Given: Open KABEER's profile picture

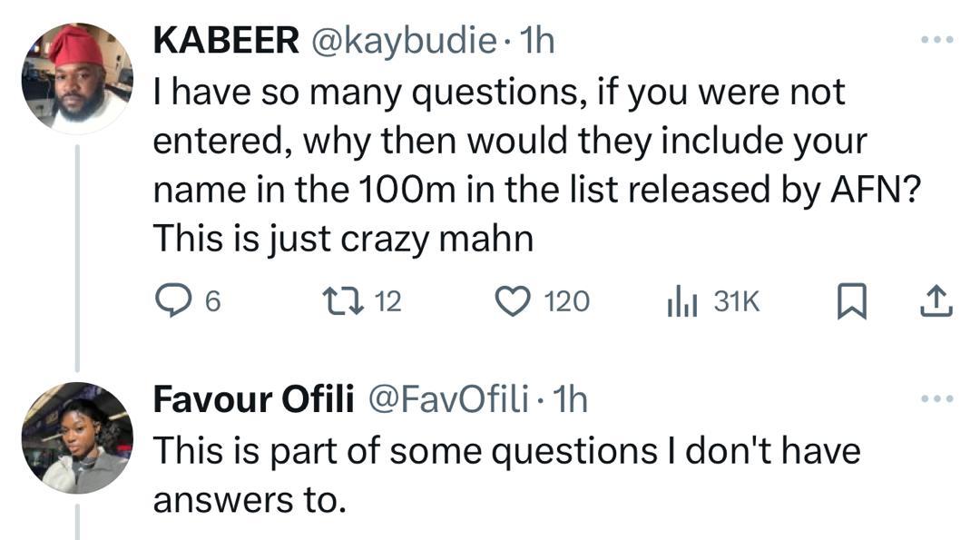Looking at the screenshot, I should (x=77, y=77).
